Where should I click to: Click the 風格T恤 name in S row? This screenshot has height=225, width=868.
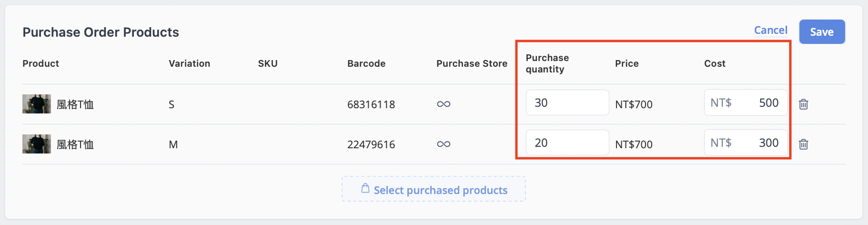75,104
